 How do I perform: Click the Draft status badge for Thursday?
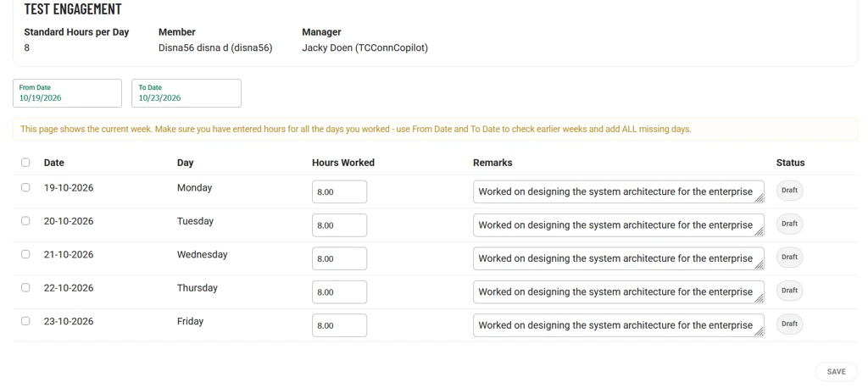(x=789, y=291)
